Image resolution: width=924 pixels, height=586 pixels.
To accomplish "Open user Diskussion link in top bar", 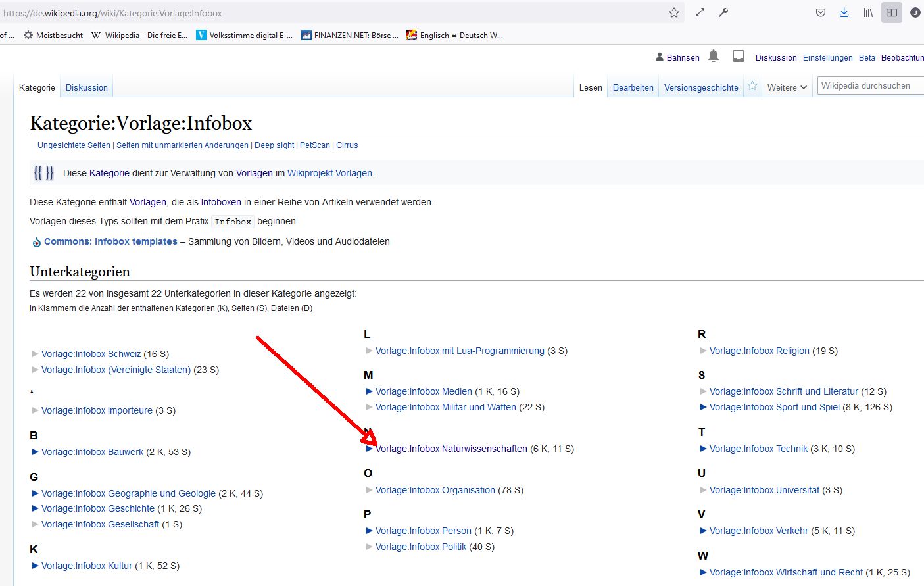I will tap(776, 58).
